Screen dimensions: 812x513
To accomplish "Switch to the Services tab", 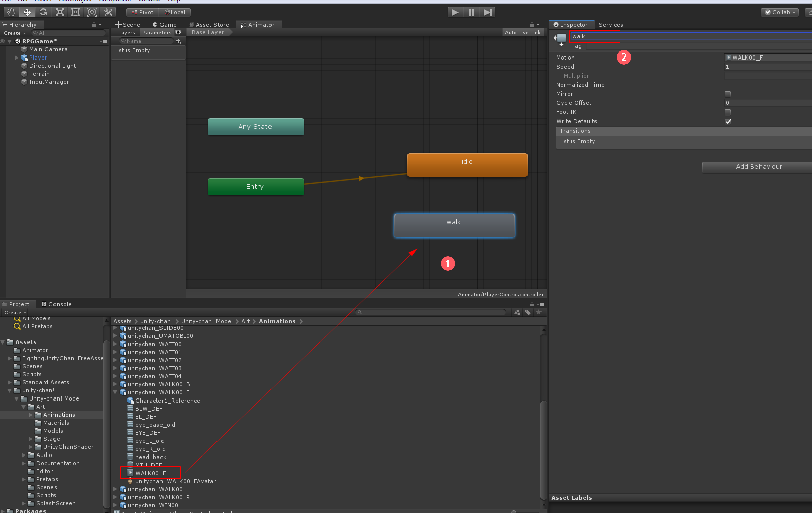I will 611,25.
